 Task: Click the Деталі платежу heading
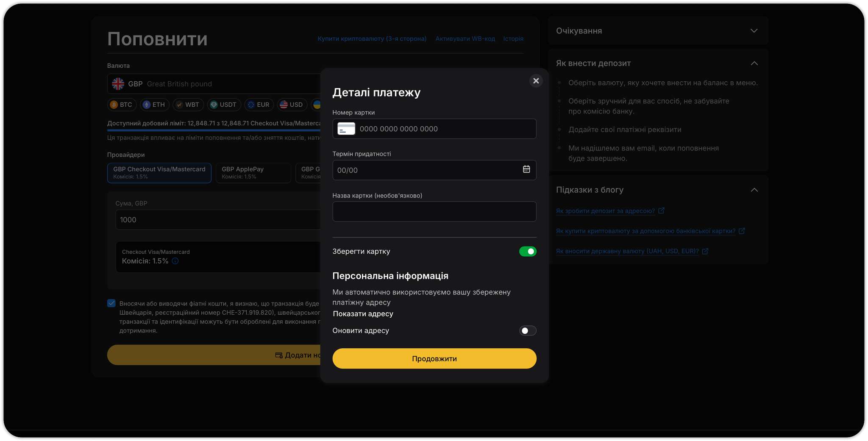pyautogui.click(x=376, y=92)
